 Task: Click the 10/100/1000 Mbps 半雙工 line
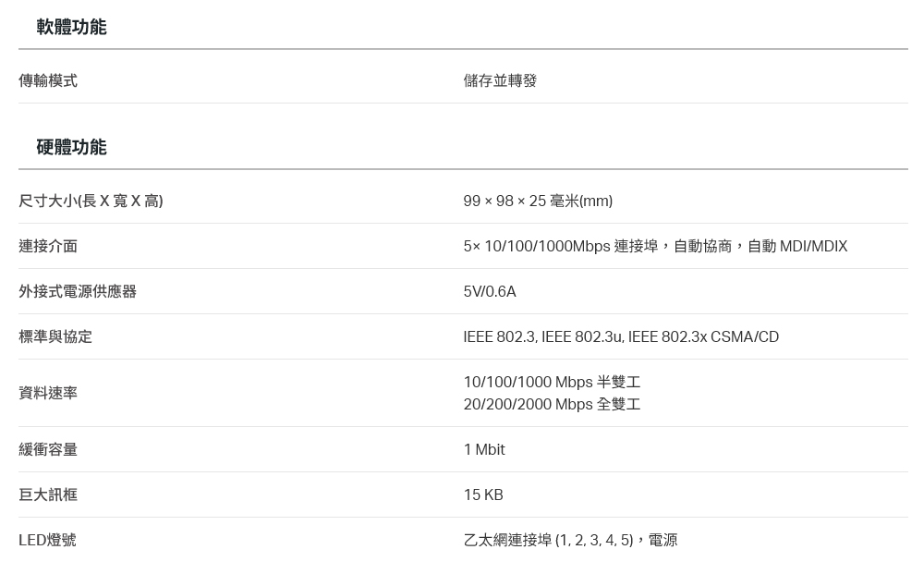(553, 383)
